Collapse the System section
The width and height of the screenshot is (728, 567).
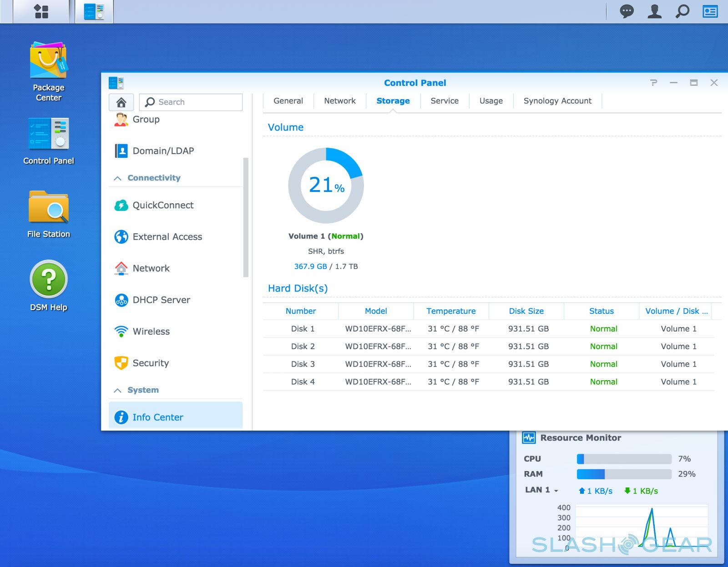click(117, 391)
